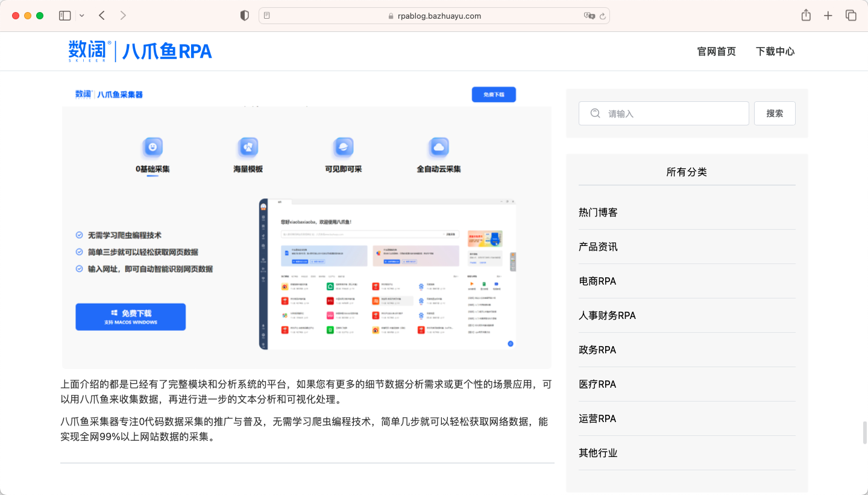
Task: Select the 电商RPA category
Action: pyautogui.click(x=597, y=281)
